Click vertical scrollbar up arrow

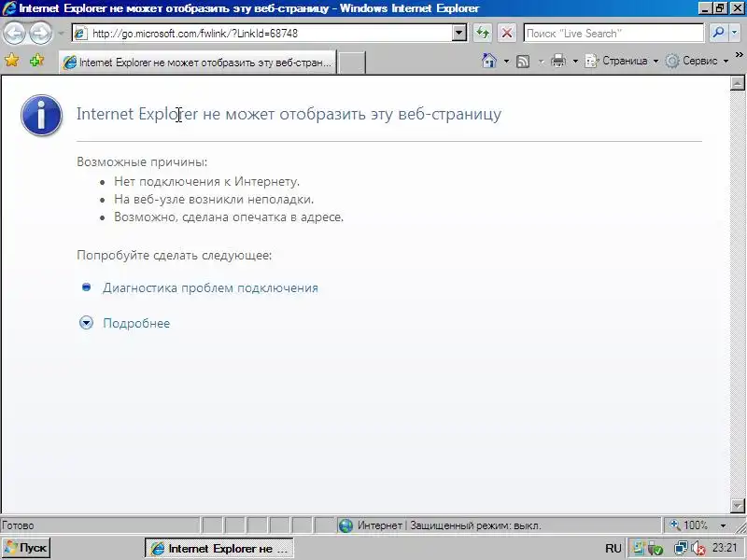tap(737, 83)
